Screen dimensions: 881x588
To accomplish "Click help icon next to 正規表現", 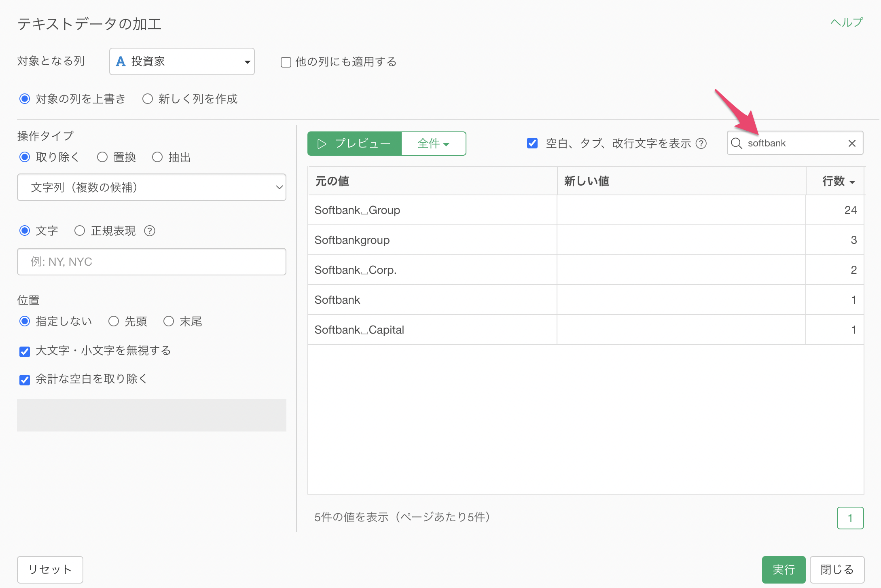I will (150, 231).
